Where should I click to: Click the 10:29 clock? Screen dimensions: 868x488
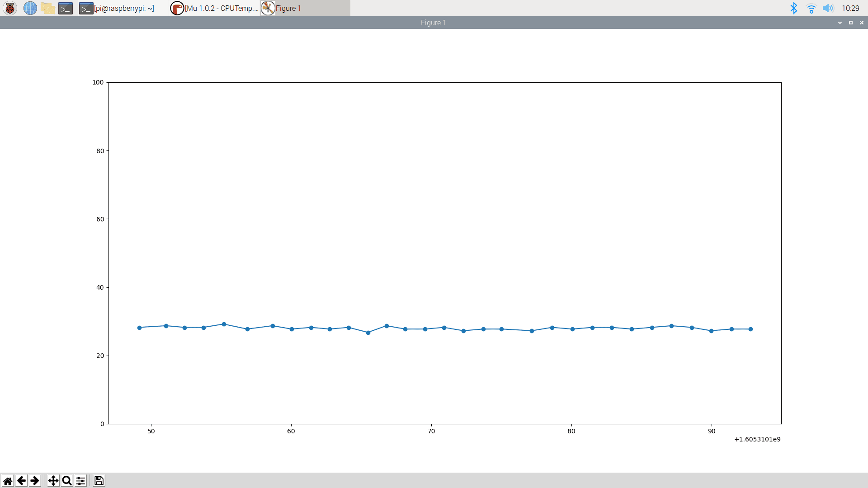[x=850, y=8]
